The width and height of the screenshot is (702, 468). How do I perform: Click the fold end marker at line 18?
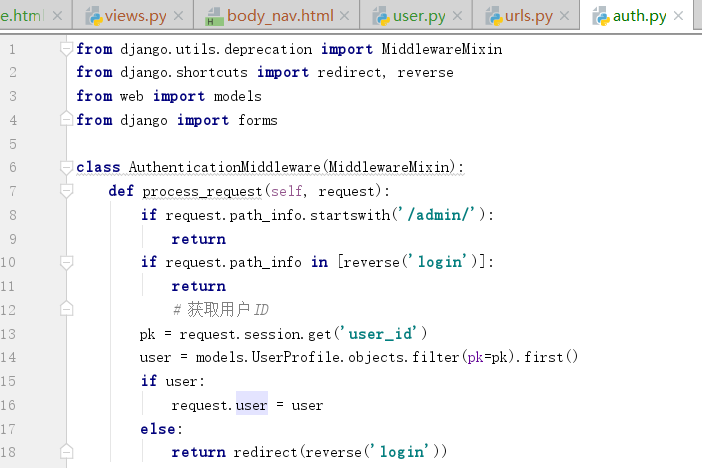click(66, 451)
